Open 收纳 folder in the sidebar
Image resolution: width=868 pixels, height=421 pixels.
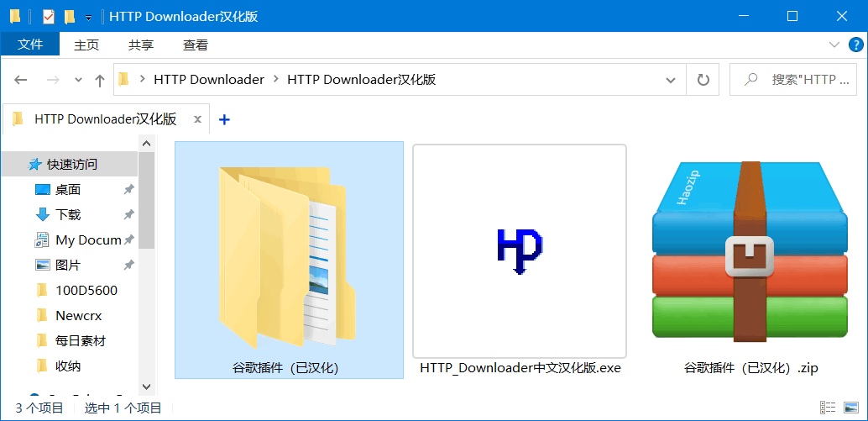[x=68, y=366]
